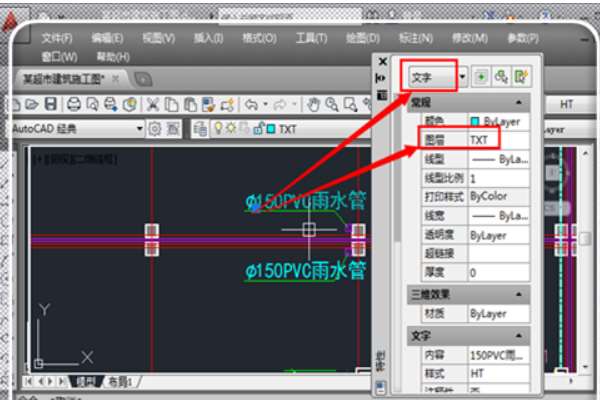
Task: Open the 绘图(D) menu
Action: pos(362,38)
